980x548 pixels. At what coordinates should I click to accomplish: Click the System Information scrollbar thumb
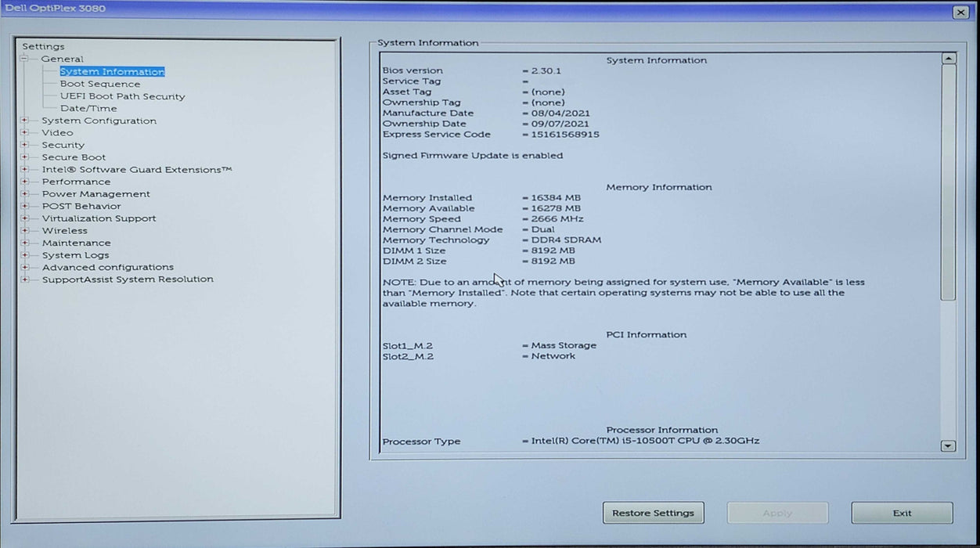tap(948, 182)
